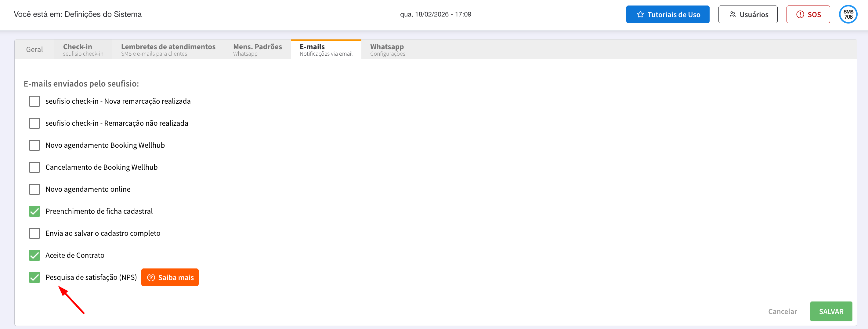Disable the Aceite de Contrato checkbox

[x=34, y=255]
